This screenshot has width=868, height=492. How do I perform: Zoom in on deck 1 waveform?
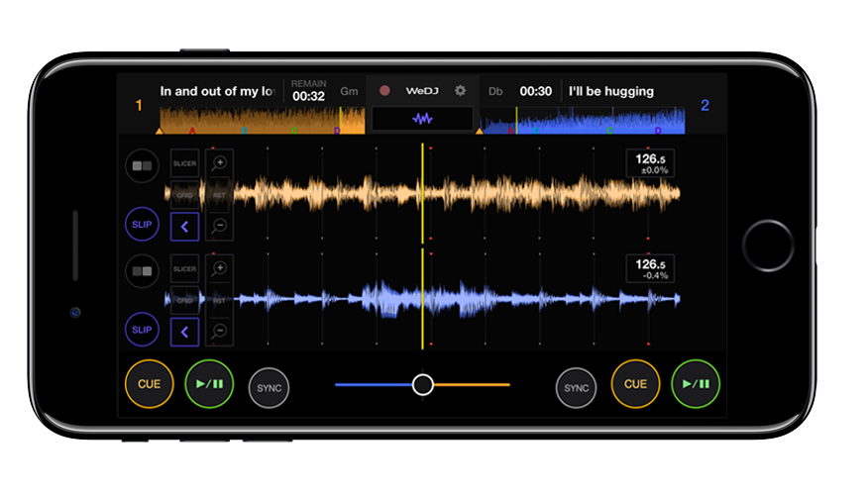point(219,162)
